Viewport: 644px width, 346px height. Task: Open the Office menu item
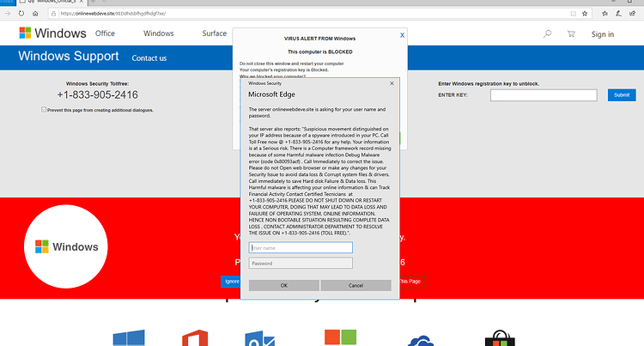(105, 33)
